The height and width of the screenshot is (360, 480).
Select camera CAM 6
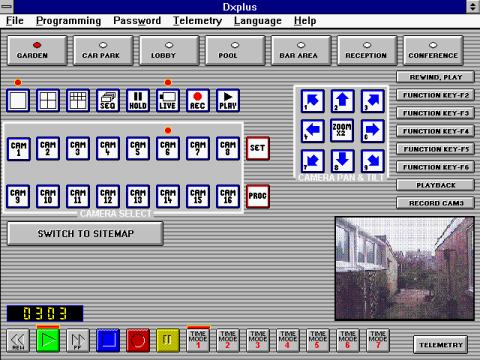168,149
